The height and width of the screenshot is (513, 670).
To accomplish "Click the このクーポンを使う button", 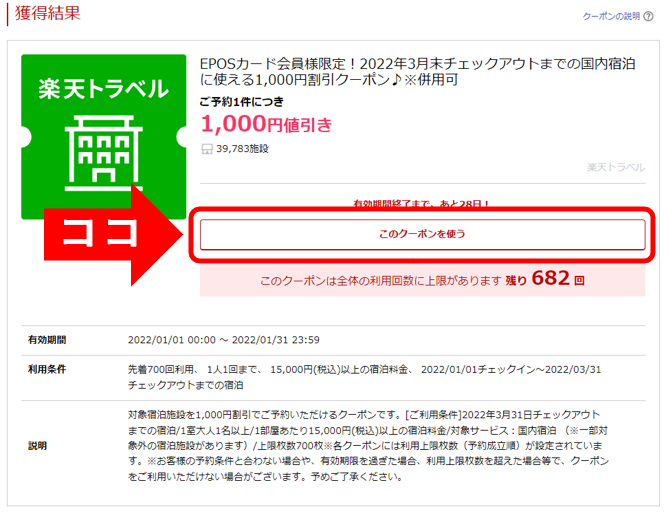I will [422, 234].
